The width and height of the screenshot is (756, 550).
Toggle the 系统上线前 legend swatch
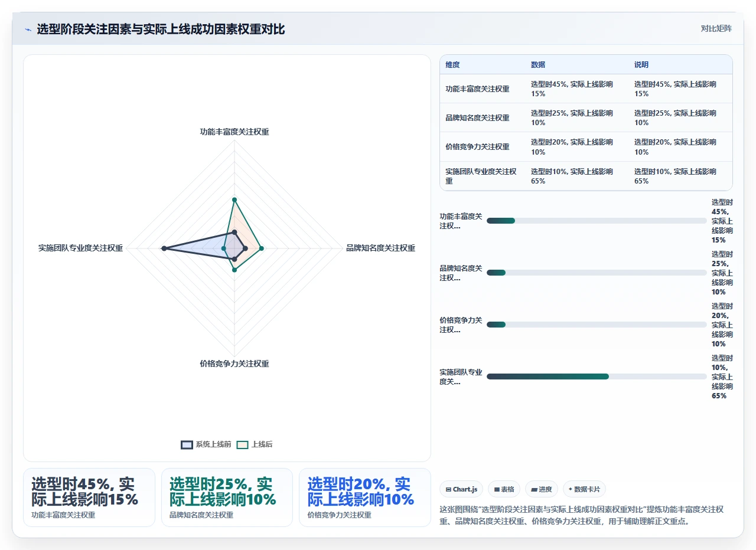187,445
